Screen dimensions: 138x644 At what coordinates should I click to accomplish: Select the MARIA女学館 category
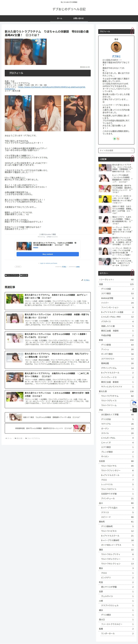tap(117, 298)
